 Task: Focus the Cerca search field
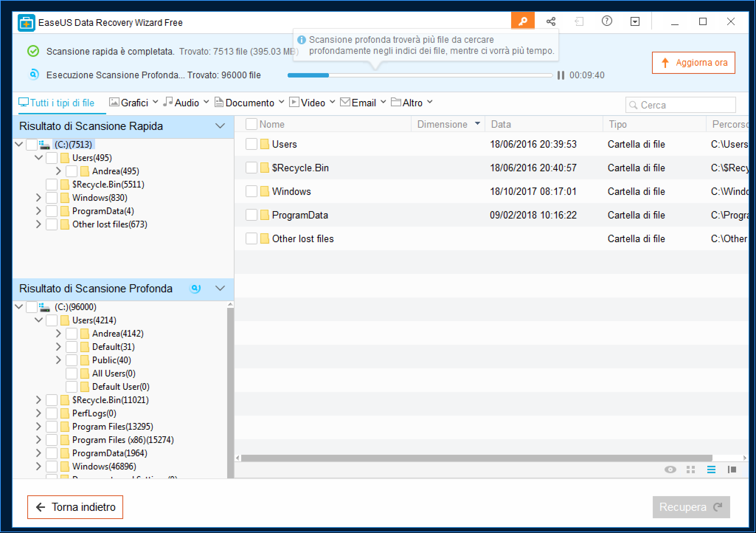[680, 105]
